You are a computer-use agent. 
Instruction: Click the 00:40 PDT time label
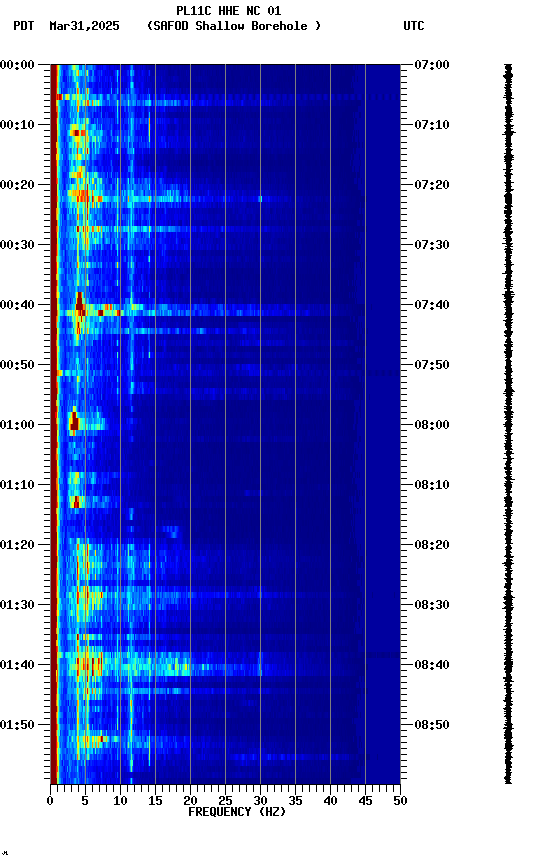click(x=17, y=305)
